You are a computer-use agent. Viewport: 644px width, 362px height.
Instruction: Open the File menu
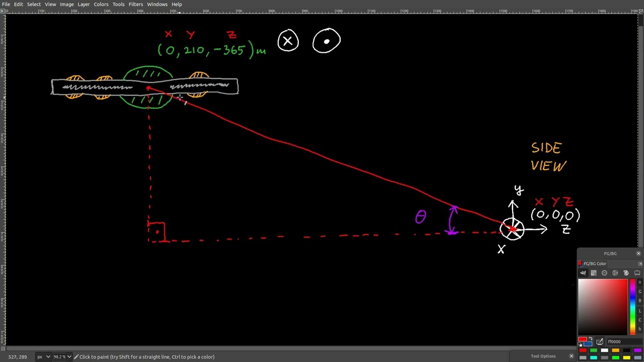pos(6,4)
